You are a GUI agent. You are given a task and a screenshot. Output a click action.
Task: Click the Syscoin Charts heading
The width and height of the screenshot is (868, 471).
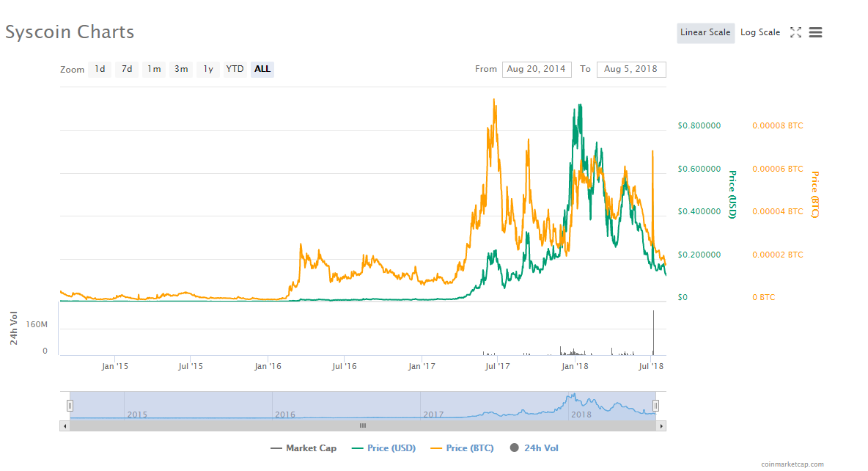[70, 32]
